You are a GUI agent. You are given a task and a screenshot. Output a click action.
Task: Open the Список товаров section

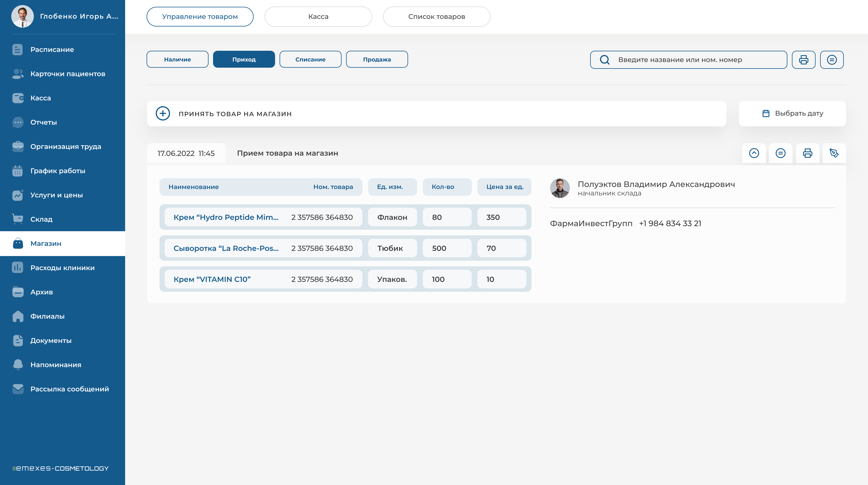pos(436,16)
